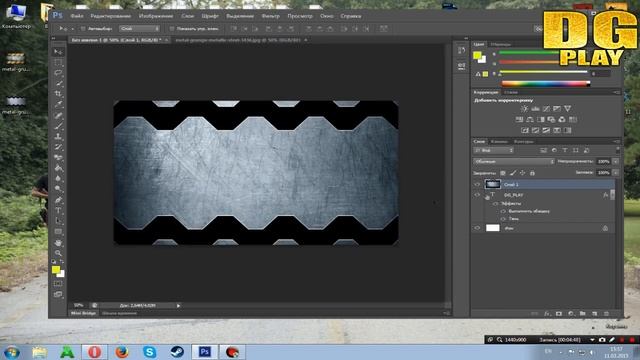Select the Lasso tool

58,73
